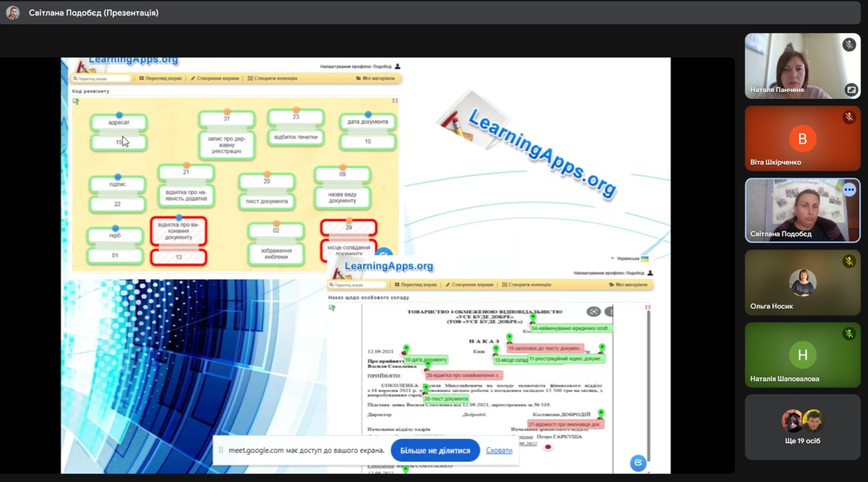Click Ukrainian flag icon next to Українська
The width and height of the screenshot is (868, 482).
click(645, 259)
